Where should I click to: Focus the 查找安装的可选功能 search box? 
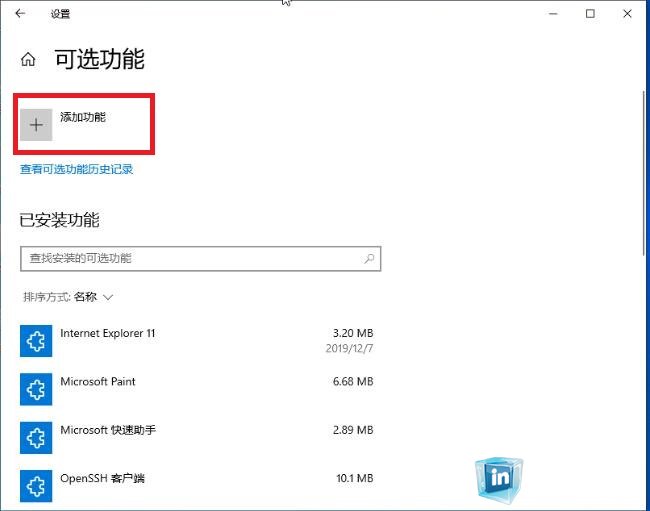click(x=201, y=259)
